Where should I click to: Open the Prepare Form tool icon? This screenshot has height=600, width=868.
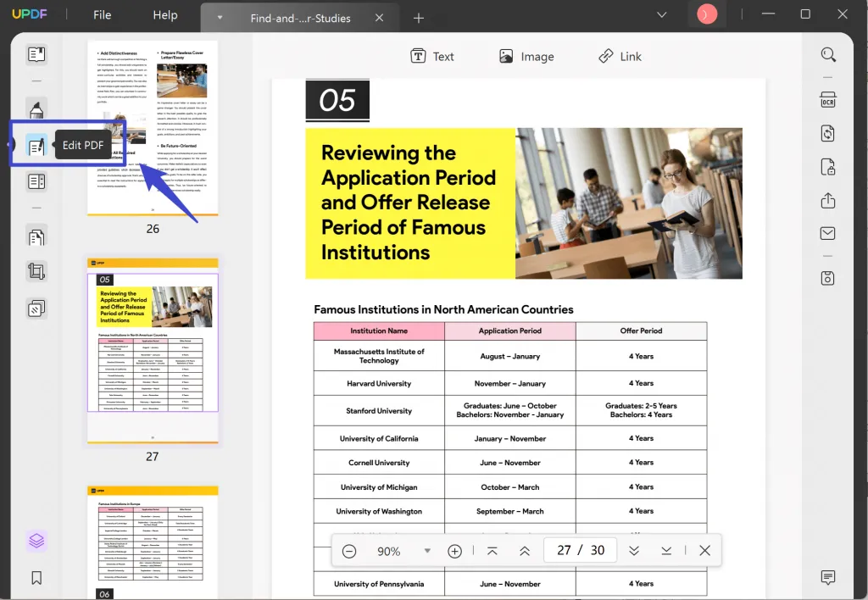36,181
